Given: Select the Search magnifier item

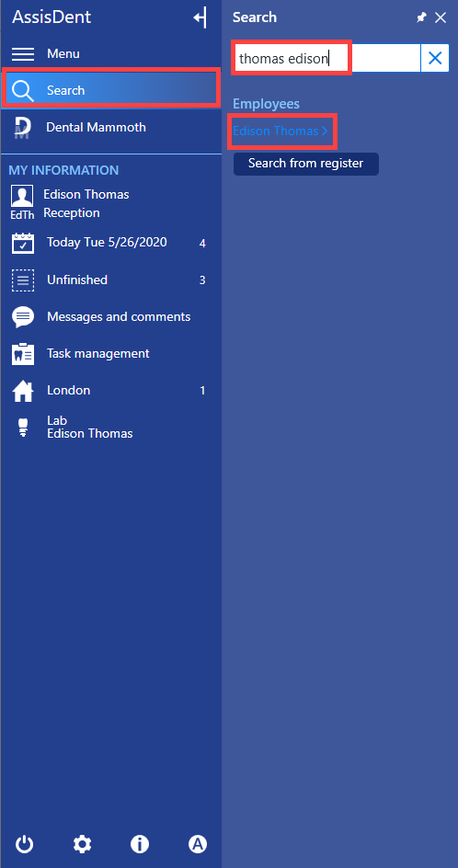Looking at the screenshot, I should point(110,90).
